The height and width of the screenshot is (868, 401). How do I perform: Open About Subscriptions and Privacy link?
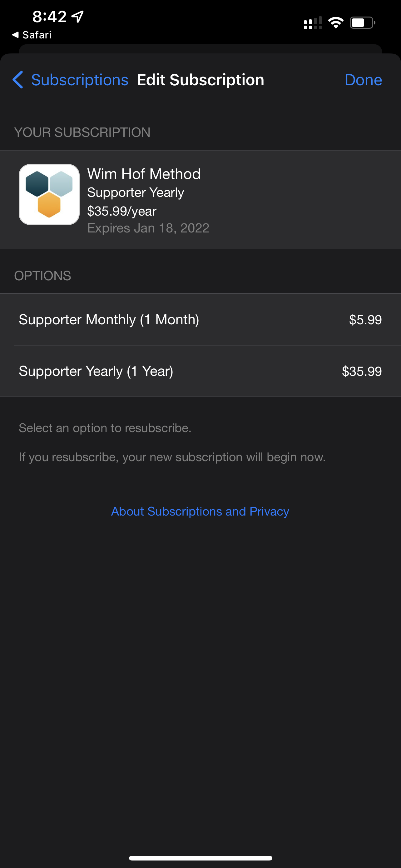200,511
